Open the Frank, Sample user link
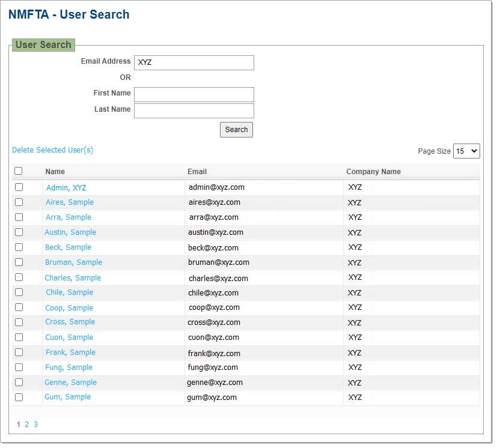Viewport: 497px width, 448px height. 71,353
